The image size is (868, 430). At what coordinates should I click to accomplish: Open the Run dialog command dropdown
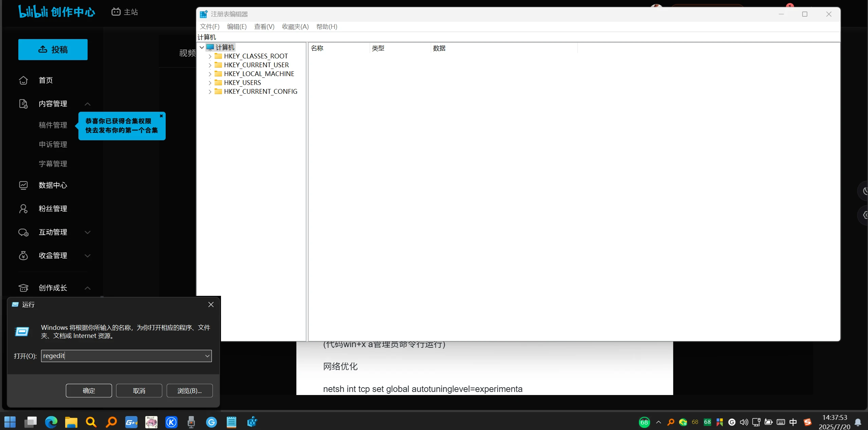(x=207, y=356)
